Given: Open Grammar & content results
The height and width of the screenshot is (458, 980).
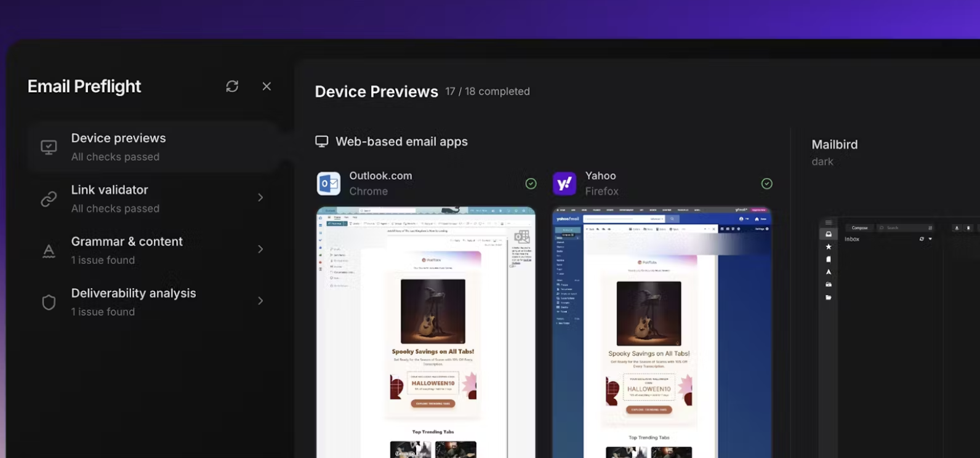Looking at the screenshot, I should coord(153,251).
